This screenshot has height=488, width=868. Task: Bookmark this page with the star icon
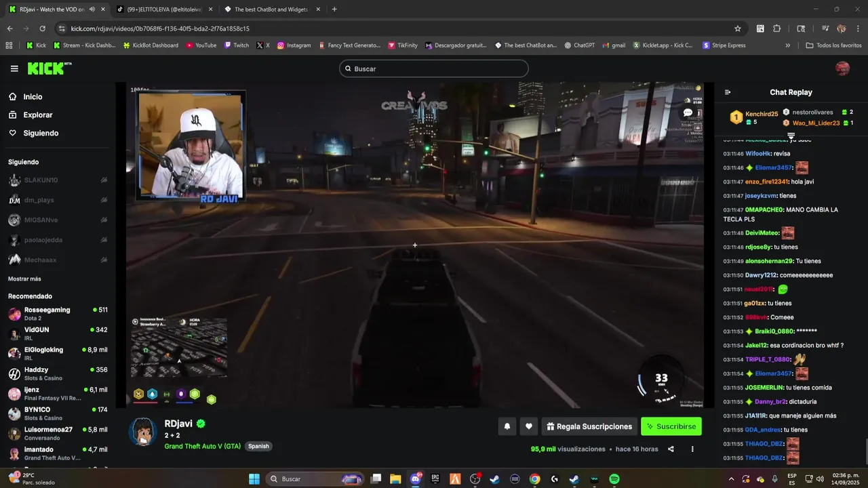pyautogui.click(x=738, y=28)
